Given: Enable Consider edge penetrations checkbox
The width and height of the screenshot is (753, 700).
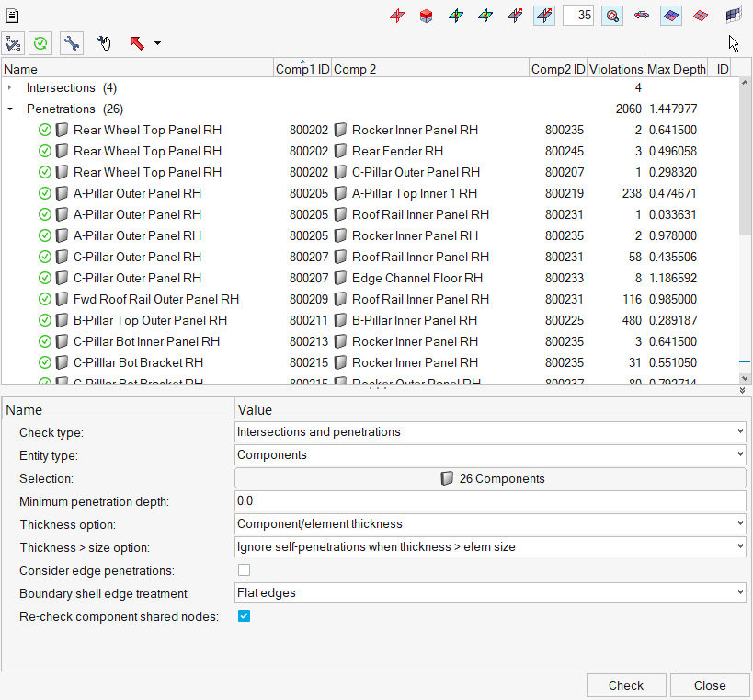Looking at the screenshot, I should (x=244, y=570).
